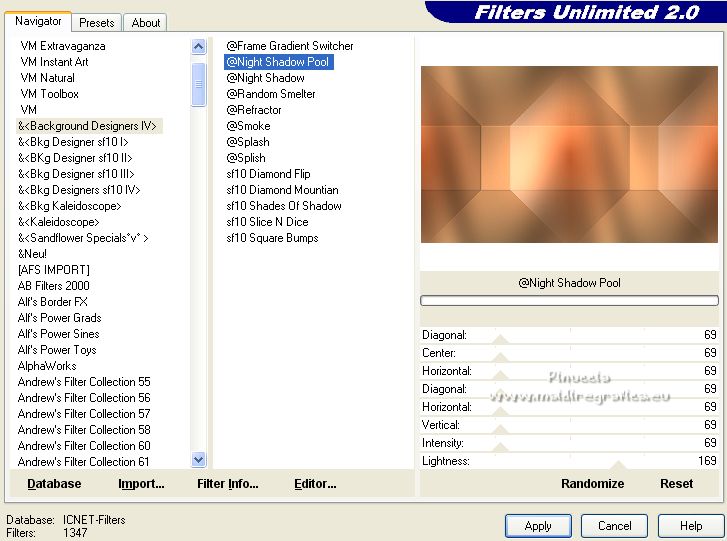Select @Random Smelter filter
727x541 pixels.
271,94
